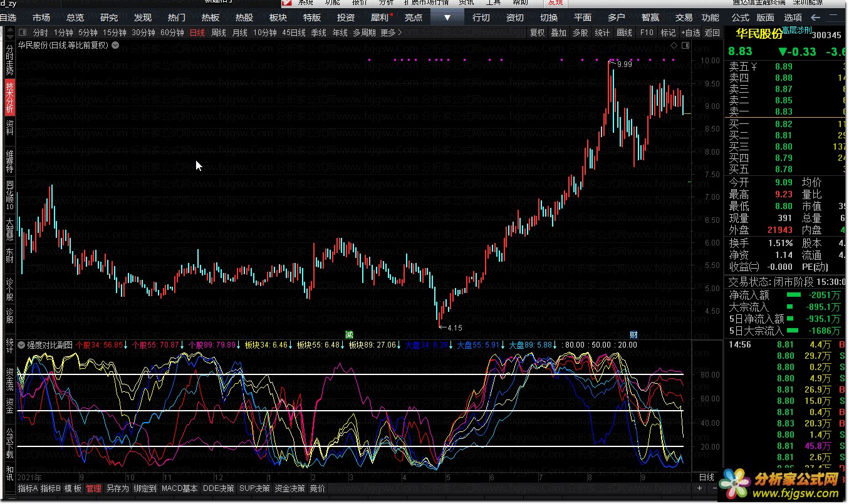The width and height of the screenshot is (849, 504).
Task: Open the 版面 menu
Action: 766,18
